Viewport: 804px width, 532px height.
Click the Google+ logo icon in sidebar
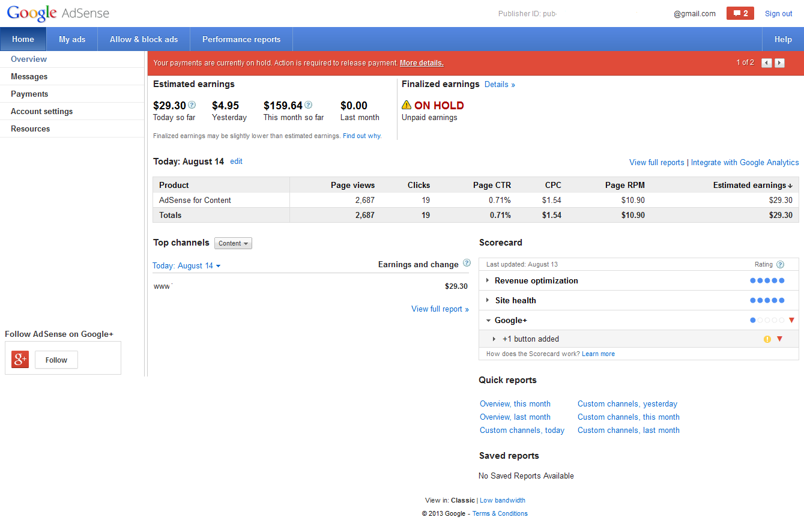click(x=20, y=360)
